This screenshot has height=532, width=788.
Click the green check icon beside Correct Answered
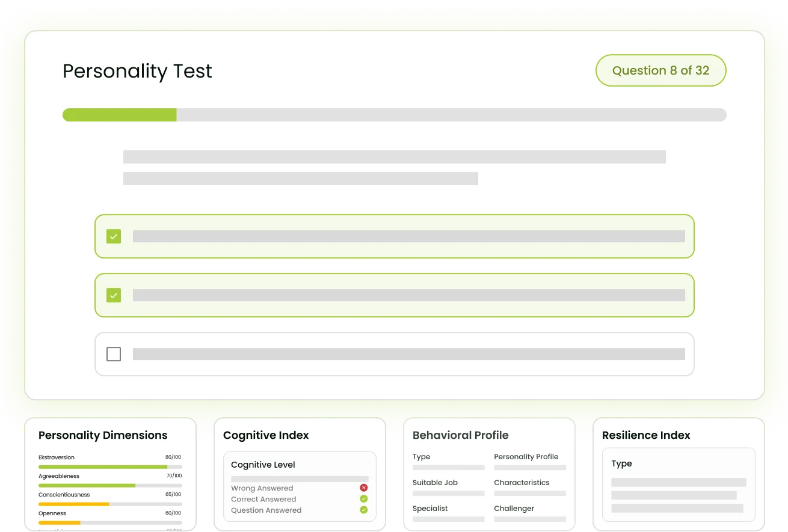(363, 499)
